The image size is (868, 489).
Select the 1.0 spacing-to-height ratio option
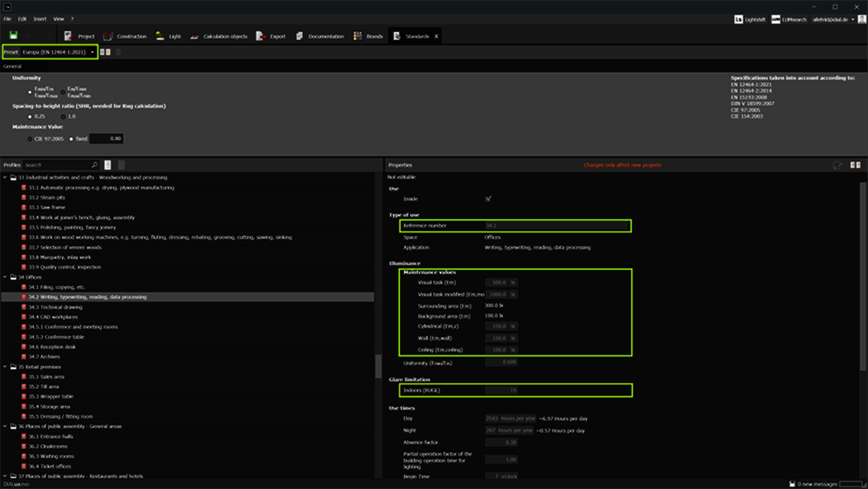[x=62, y=117]
